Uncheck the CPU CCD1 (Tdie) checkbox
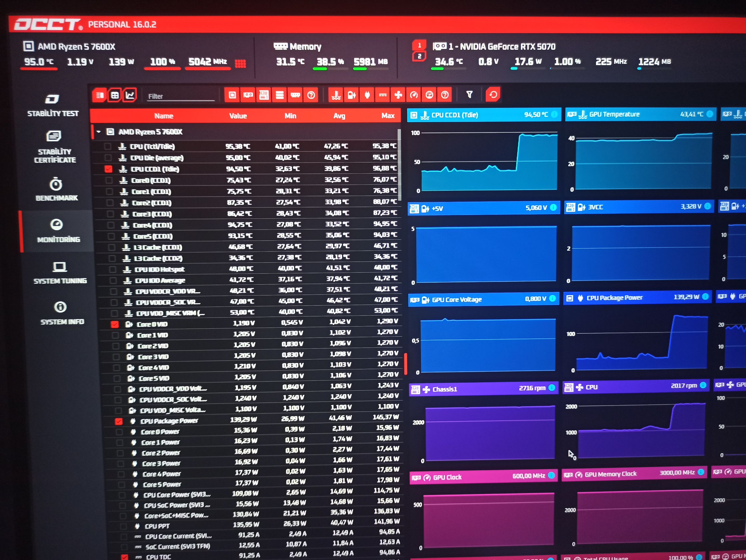This screenshot has height=560, width=746. tap(108, 169)
